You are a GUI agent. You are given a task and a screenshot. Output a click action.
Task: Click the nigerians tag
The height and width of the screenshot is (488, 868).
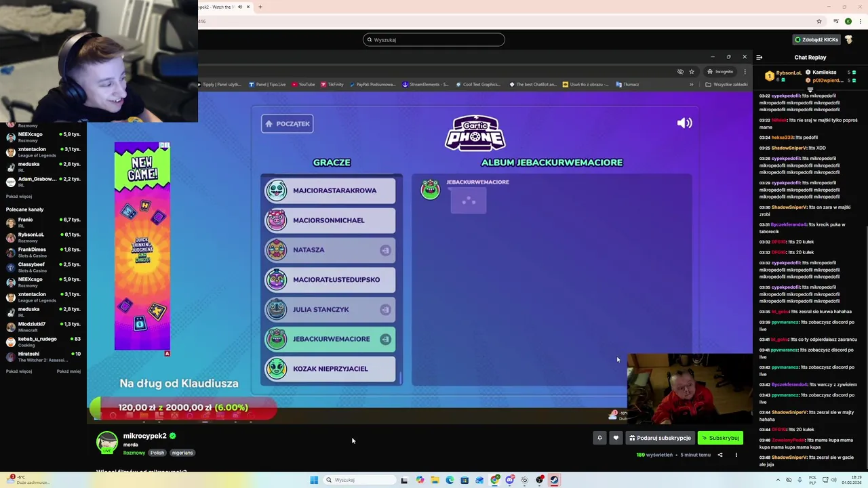(182, 453)
